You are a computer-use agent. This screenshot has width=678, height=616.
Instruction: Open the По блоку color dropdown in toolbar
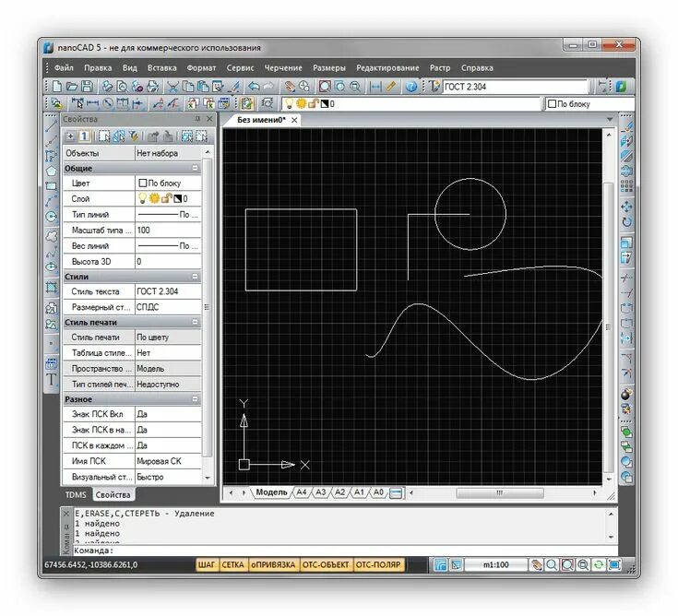589,104
